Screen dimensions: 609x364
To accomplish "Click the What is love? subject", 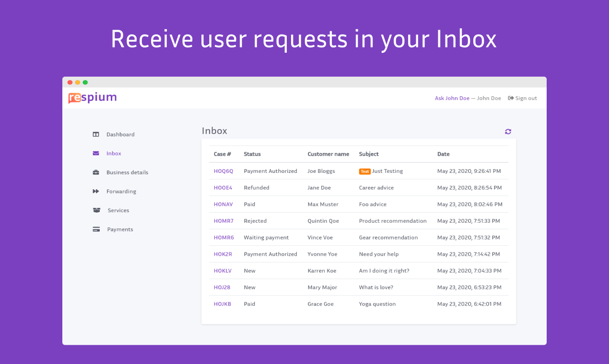I will [376, 287].
